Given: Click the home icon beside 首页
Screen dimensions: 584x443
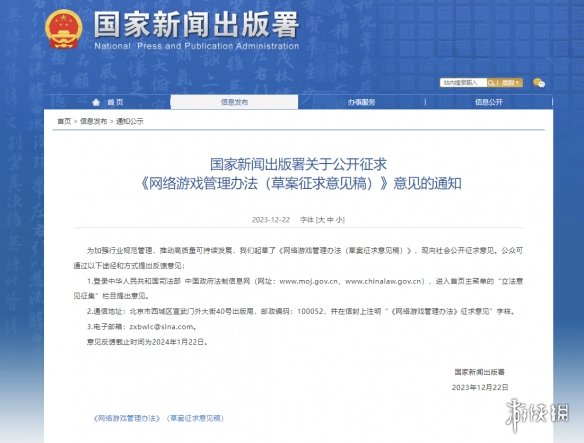Looking at the screenshot, I should pyautogui.click(x=96, y=102).
